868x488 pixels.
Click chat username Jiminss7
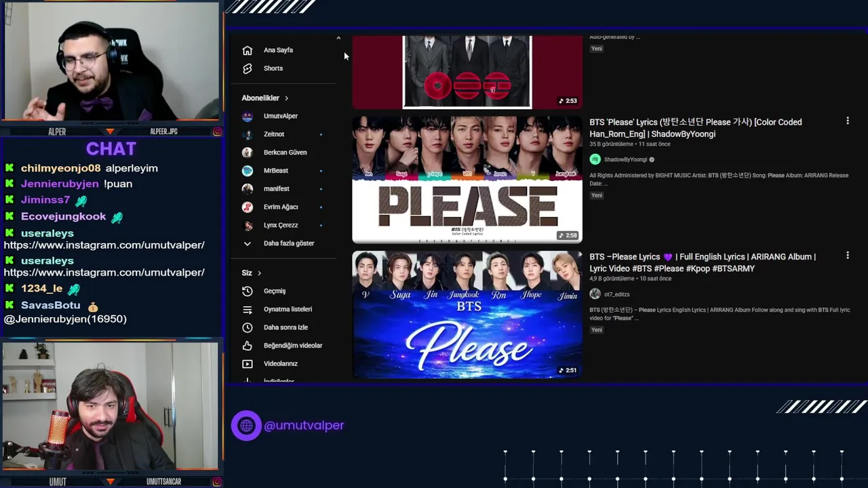click(x=45, y=200)
